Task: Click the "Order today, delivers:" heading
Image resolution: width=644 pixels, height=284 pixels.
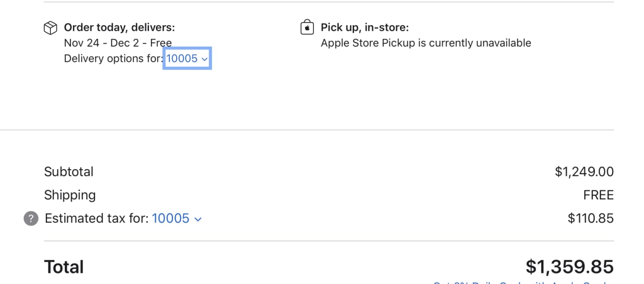Action: 119,27
